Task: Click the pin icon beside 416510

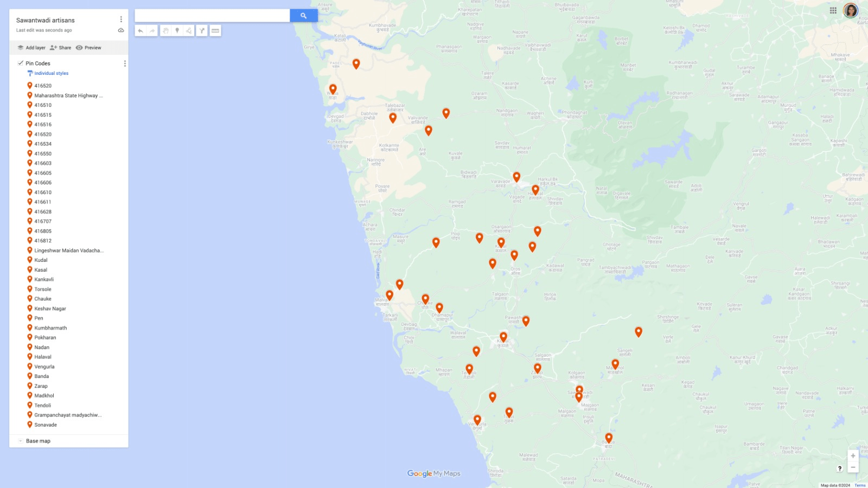Action: tap(30, 105)
